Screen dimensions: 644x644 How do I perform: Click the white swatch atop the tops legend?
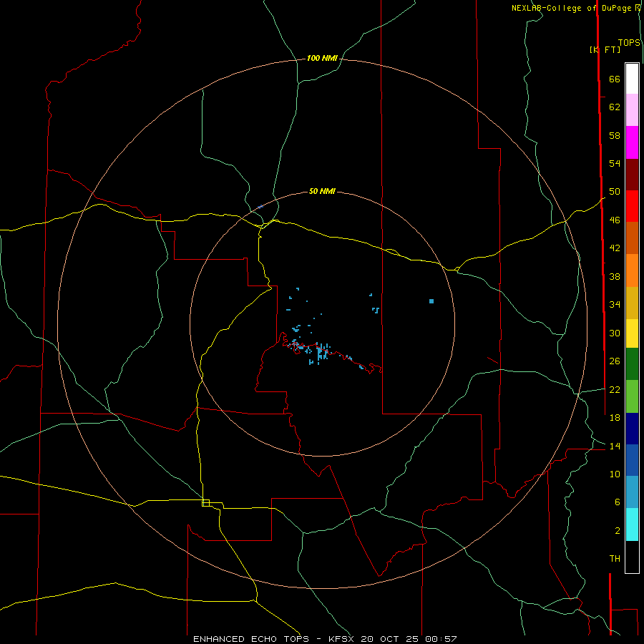[632, 79]
